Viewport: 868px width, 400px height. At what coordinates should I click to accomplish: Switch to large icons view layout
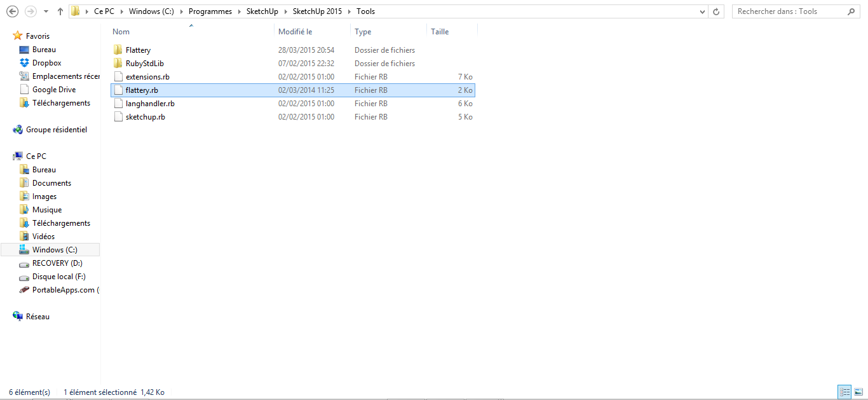858,392
